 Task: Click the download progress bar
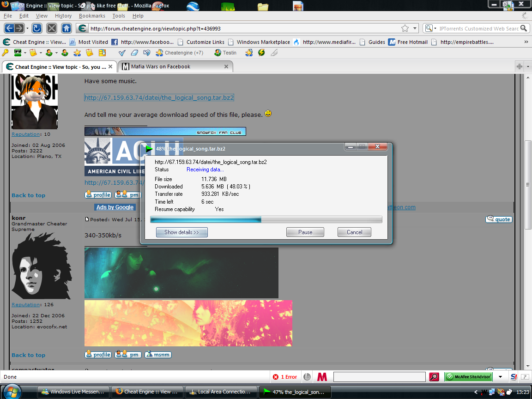coord(266,220)
